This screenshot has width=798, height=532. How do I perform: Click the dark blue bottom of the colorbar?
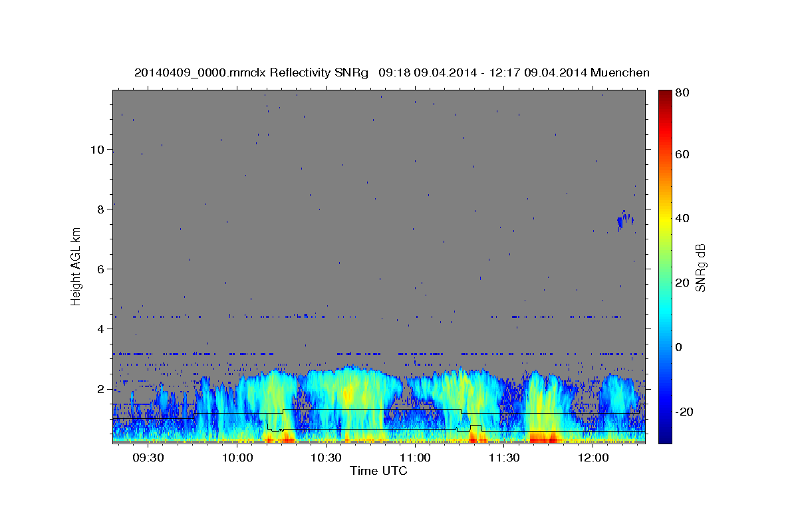point(664,437)
